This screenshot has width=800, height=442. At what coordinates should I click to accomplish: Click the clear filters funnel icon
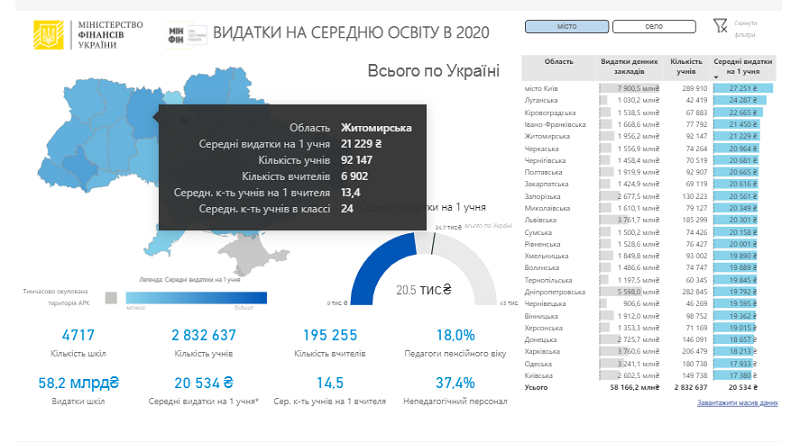pos(721,27)
